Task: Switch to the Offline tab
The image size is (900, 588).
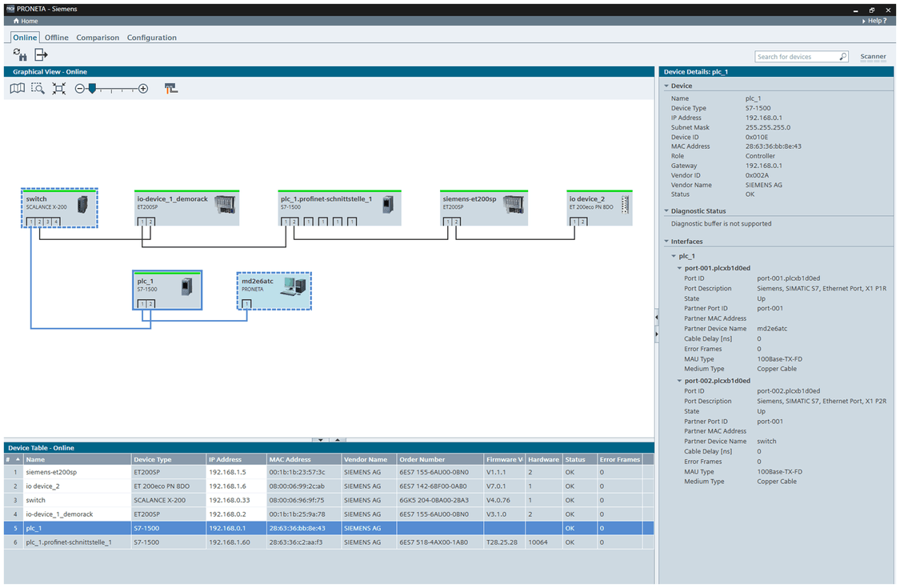Action: (x=56, y=38)
